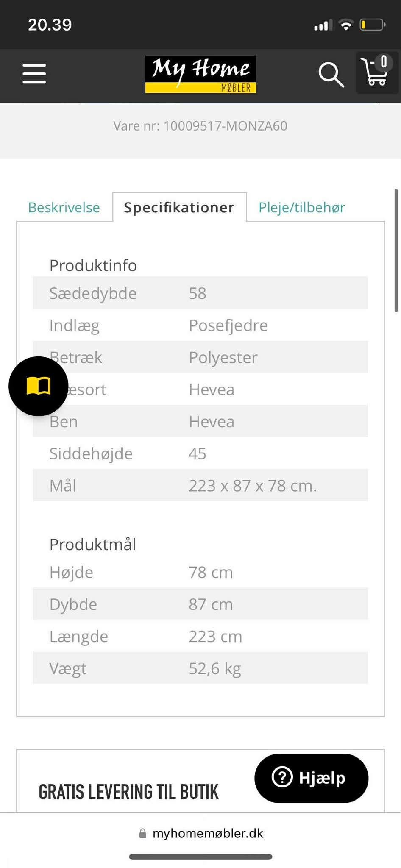
Task: Open the search magnifier
Action: click(x=331, y=75)
